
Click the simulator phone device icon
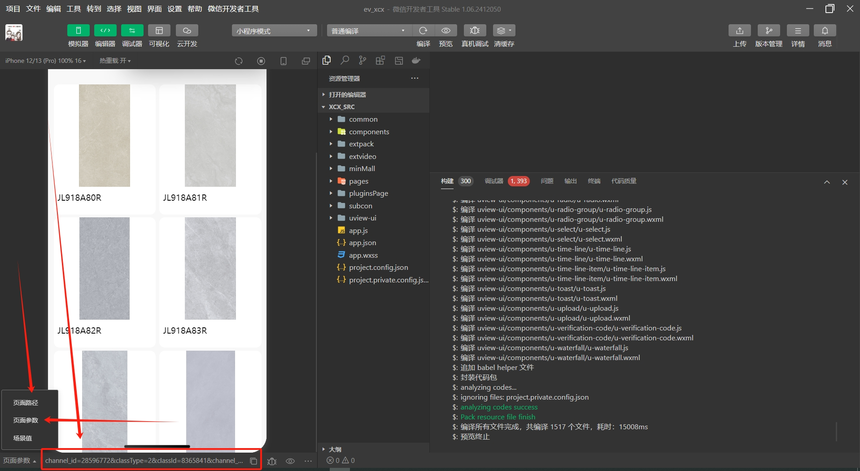(x=284, y=61)
